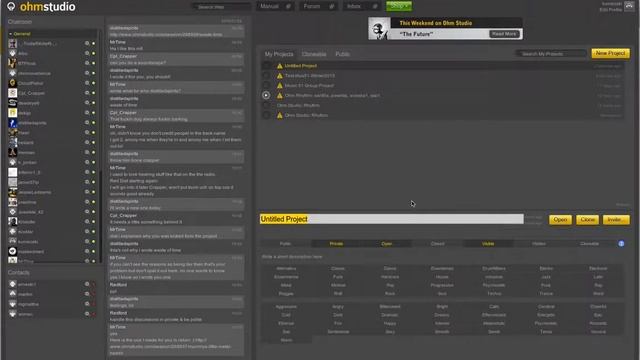This screenshot has height=360, width=640.
Task: Select the House genre tag
Action: (442, 277)
